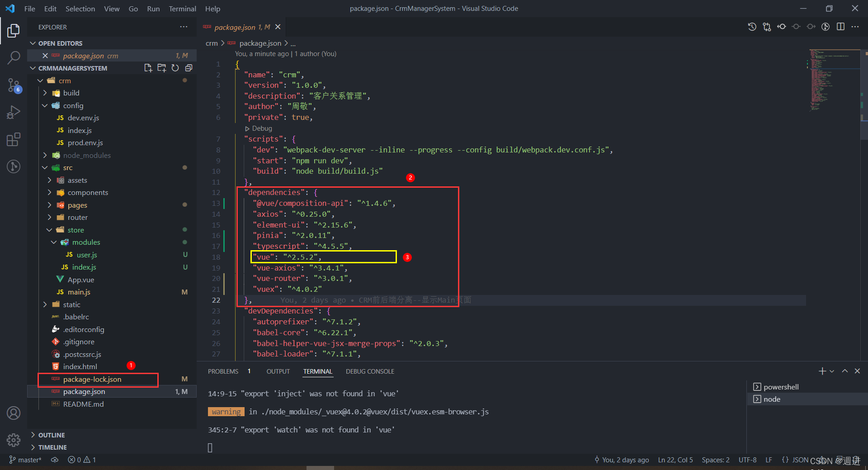Change encoding via UTF-8 status item
The width and height of the screenshot is (868, 470).
(747, 460)
